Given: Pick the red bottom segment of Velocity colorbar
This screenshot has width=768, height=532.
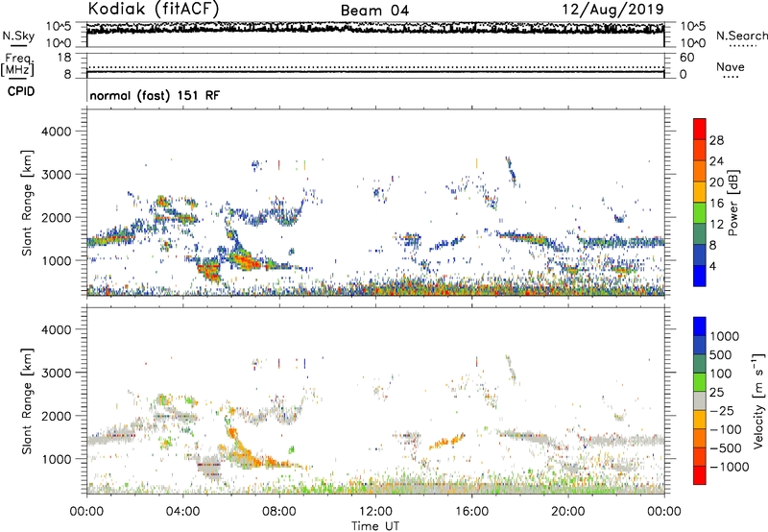Looking at the screenshot, I should coord(700,475).
